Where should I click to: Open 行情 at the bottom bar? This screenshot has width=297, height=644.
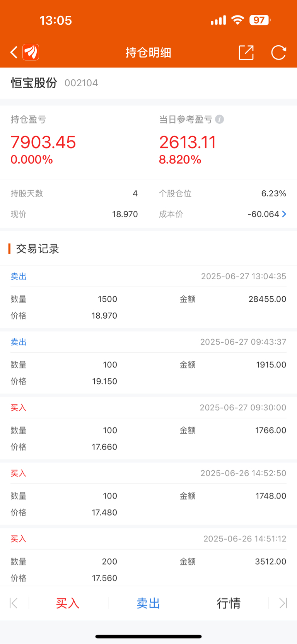pyautogui.click(x=229, y=603)
